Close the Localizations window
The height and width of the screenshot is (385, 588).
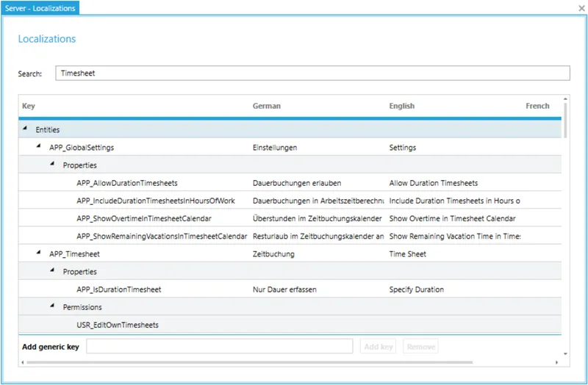pos(580,7)
